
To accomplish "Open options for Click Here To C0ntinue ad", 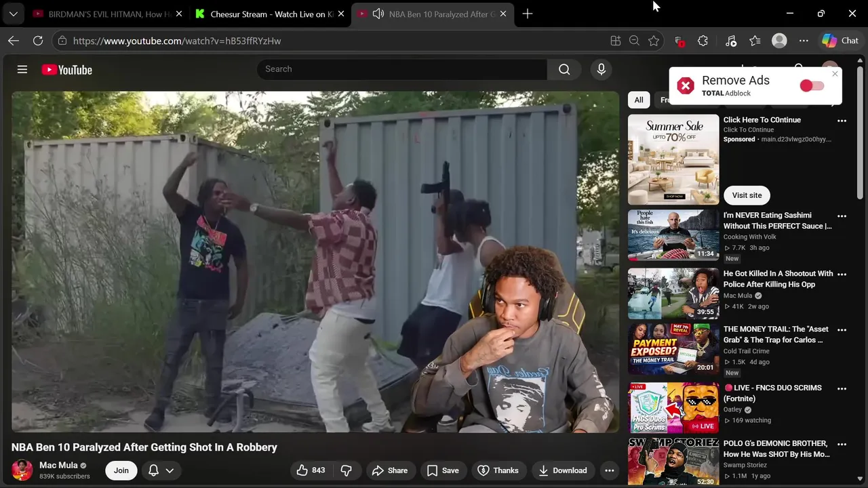I will tap(842, 121).
